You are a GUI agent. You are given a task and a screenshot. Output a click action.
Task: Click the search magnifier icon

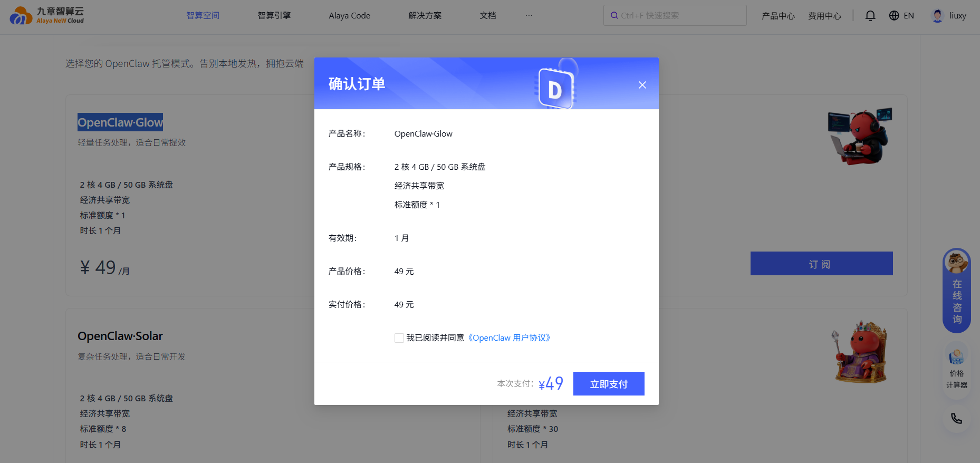pos(614,15)
